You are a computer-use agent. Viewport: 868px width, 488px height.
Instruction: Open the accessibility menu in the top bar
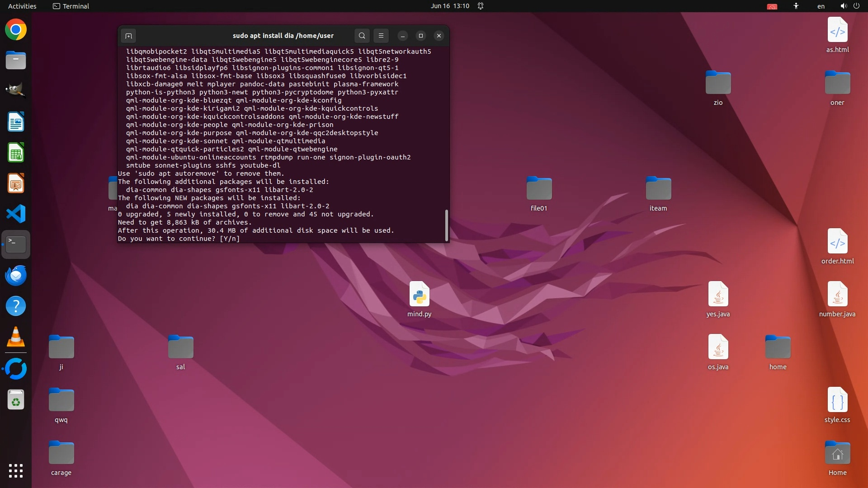[796, 6]
